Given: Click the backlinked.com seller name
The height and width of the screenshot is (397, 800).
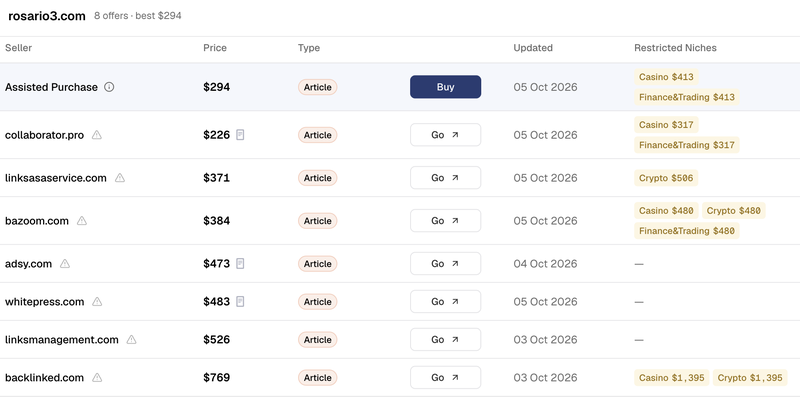Looking at the screenshot, I should click(44, 378).
